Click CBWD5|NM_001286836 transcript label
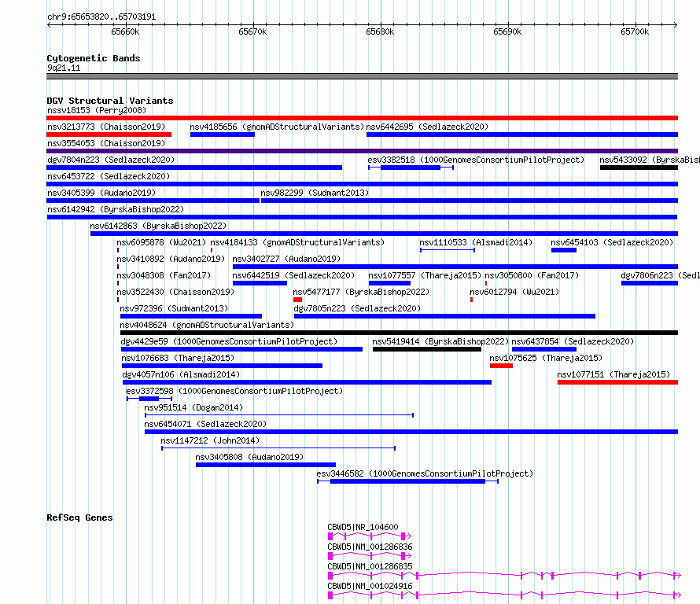Image resolution: width=700 pixels, height=604 pixels. pyautogui.click(x=370, y=547)
